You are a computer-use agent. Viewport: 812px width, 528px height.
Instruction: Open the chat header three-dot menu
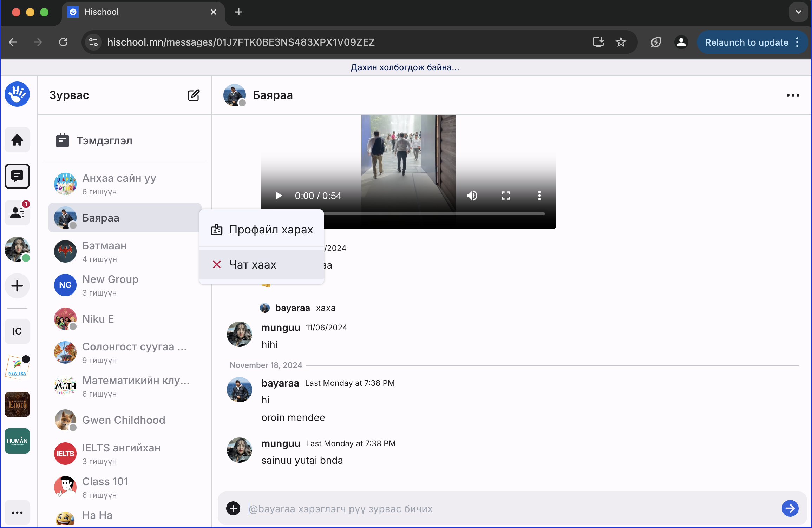(793, 95)
